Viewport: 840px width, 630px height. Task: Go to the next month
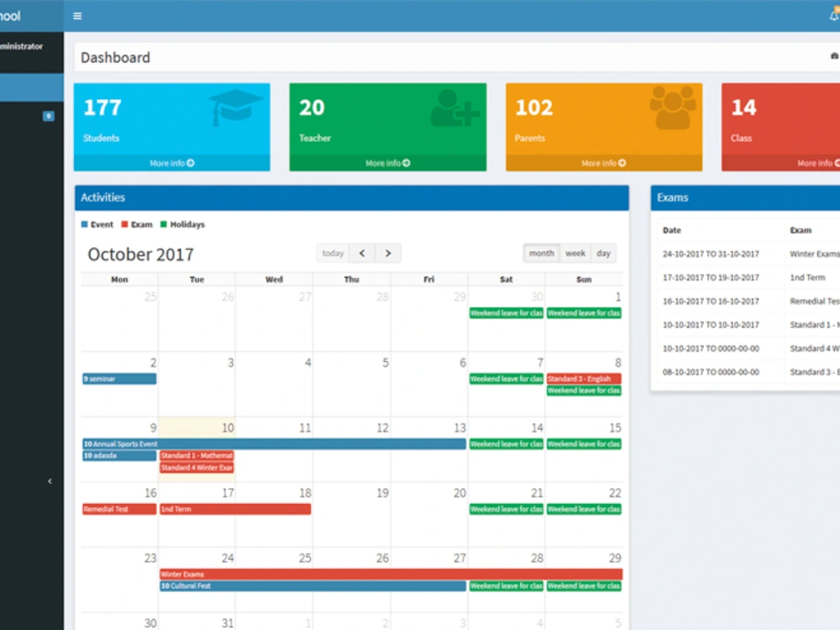[x=388, y=254]
